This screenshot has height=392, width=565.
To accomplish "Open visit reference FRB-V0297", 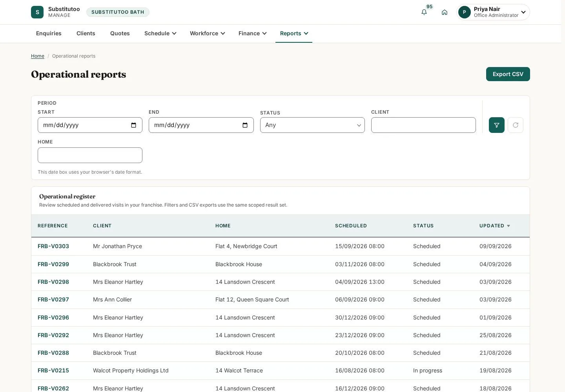I will point(53,299).
